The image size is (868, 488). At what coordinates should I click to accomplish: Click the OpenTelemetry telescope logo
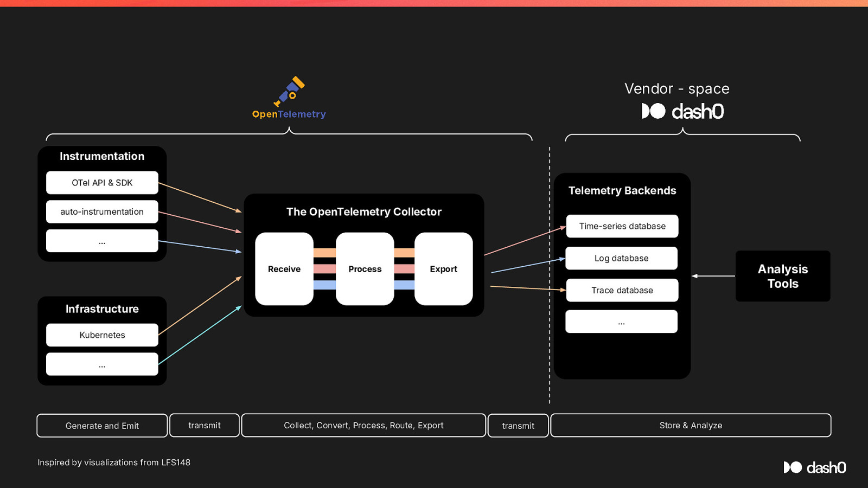[x=289, y=91]
